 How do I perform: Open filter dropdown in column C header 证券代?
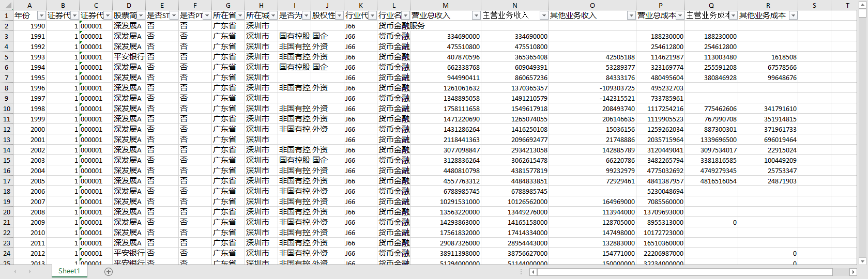pos(108,16)
